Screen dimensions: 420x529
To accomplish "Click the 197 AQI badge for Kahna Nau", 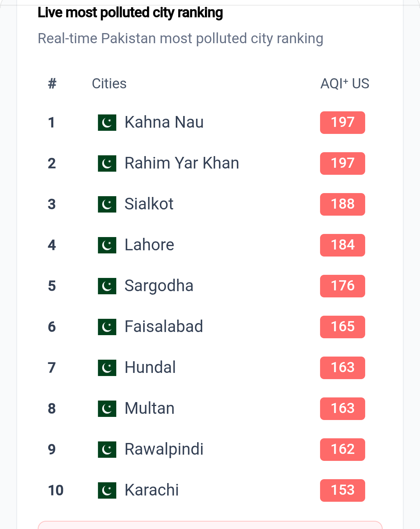I will click(x=342, y=123).
